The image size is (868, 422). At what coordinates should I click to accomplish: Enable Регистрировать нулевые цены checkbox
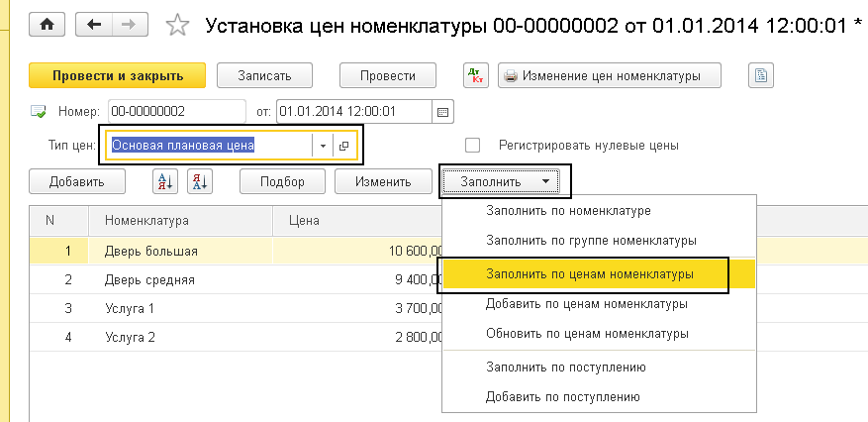(x=473, y=146)
